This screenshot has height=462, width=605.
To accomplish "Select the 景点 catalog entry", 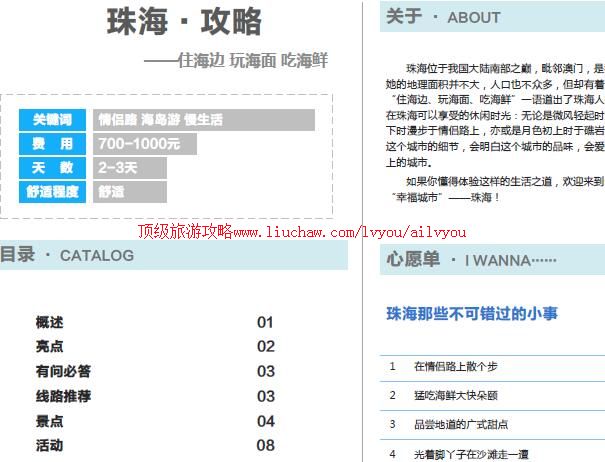I will (x=49, y=421).
